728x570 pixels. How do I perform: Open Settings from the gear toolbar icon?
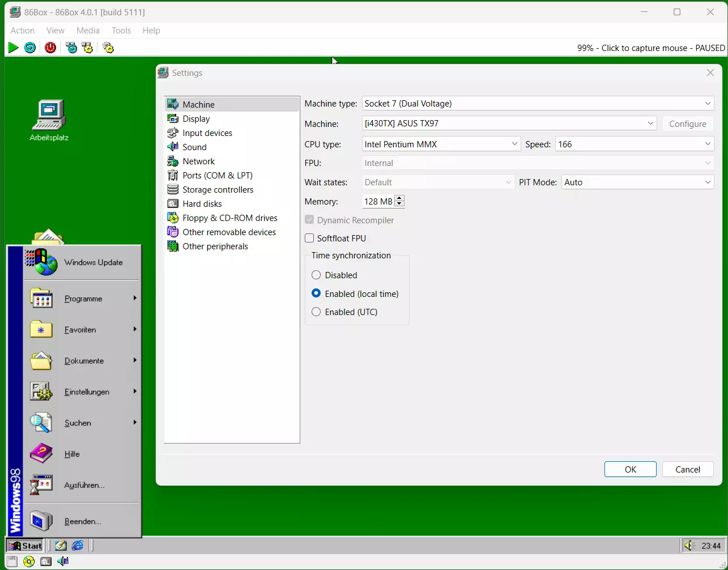click(108, 48)
